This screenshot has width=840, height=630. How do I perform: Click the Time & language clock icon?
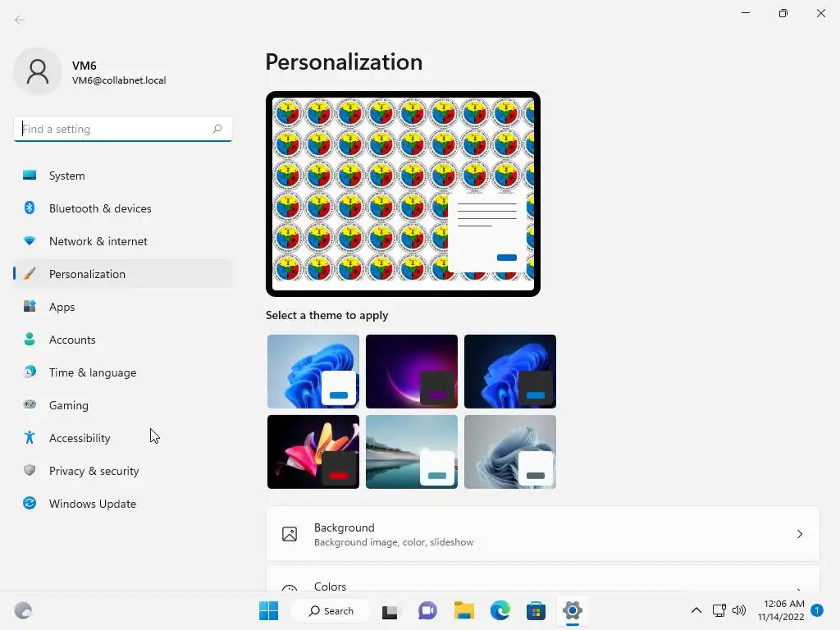coord(30,372)
